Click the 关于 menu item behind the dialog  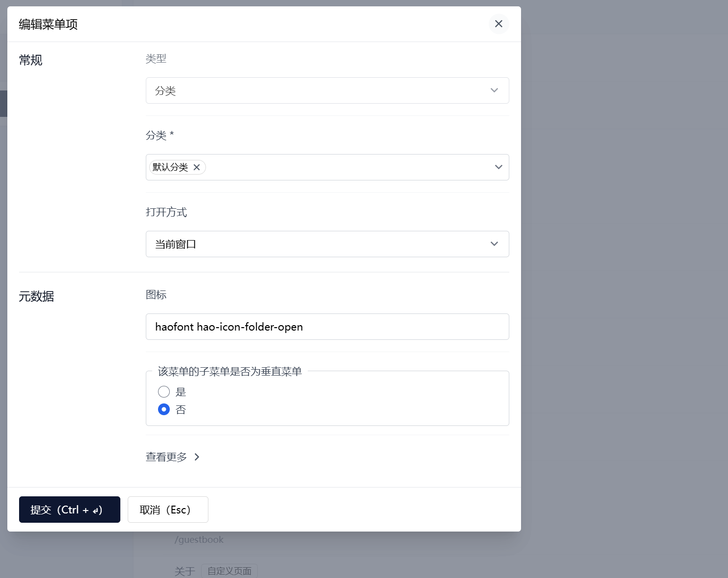point(185,571)
